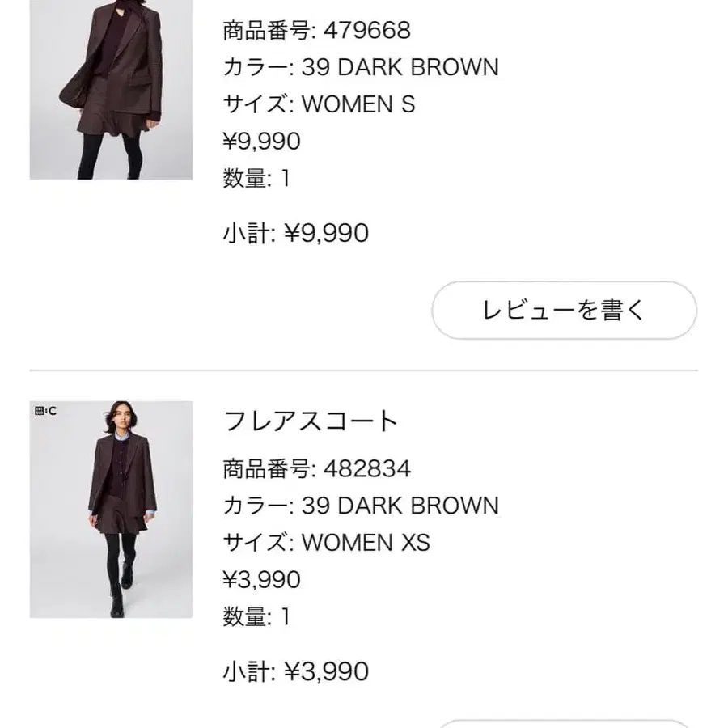This screenshot has height=728, width=728.
Task: Click the 小計 ¥3,990 subtotal text
Action: 294,671
